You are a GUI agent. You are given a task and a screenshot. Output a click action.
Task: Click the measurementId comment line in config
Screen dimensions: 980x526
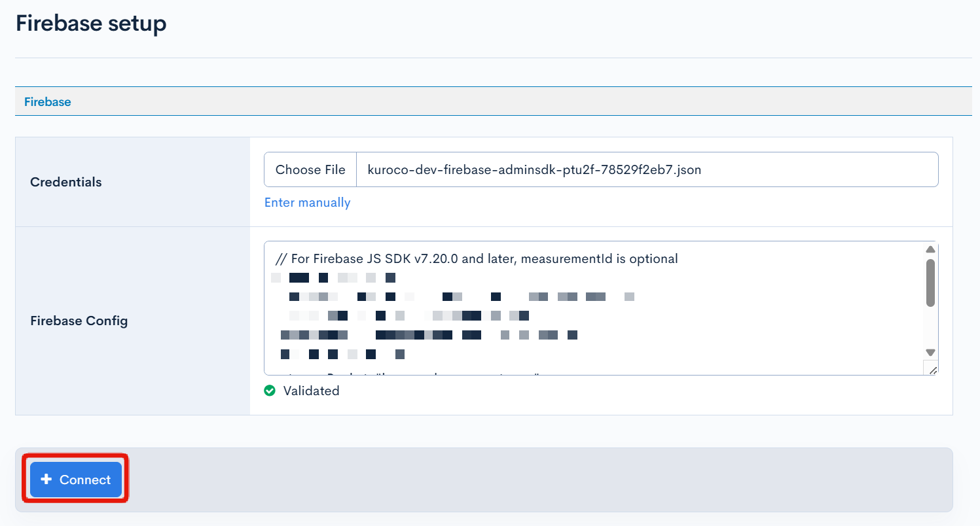click(x=477, y=259)
